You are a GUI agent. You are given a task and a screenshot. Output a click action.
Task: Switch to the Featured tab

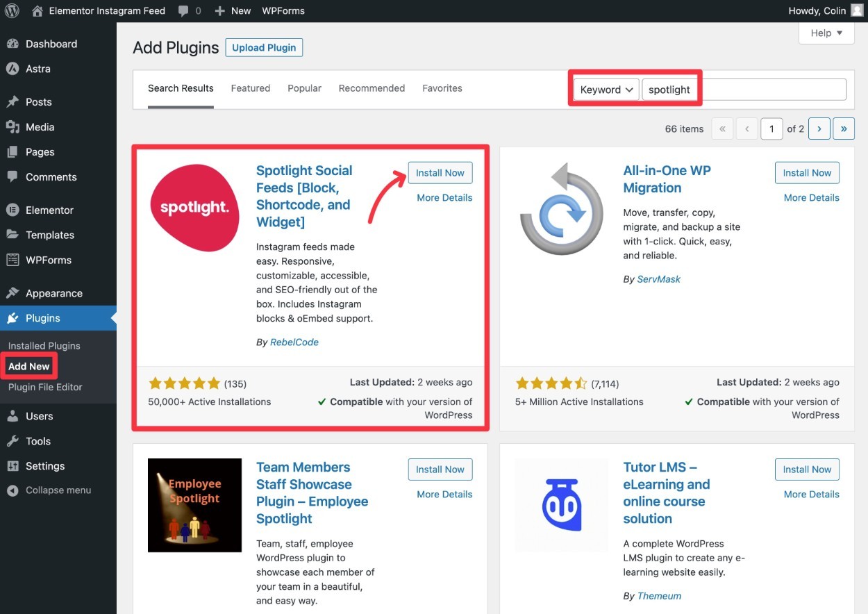point(251,88)
